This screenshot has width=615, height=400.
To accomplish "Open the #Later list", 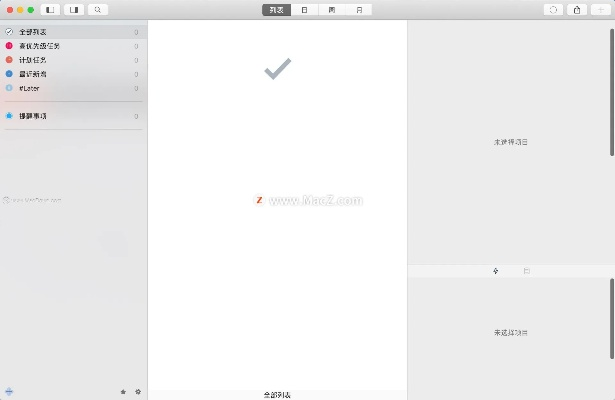I will click(28, 88).
